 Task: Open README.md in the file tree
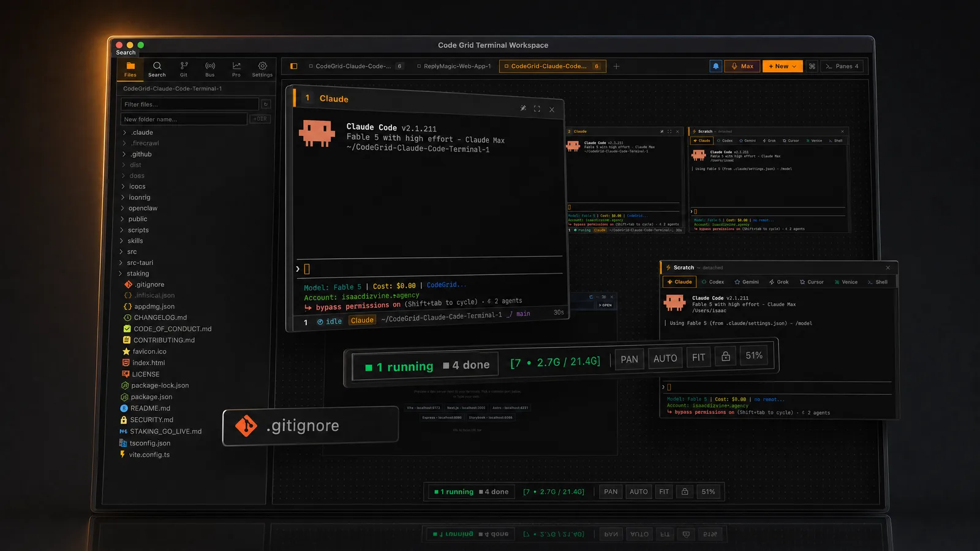[x=145, y=408]
